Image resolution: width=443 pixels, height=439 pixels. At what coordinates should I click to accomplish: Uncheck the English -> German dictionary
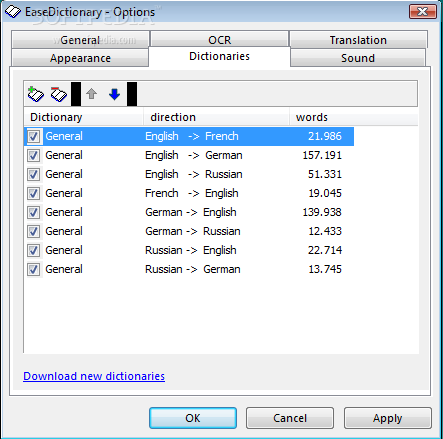coord(33,155)
